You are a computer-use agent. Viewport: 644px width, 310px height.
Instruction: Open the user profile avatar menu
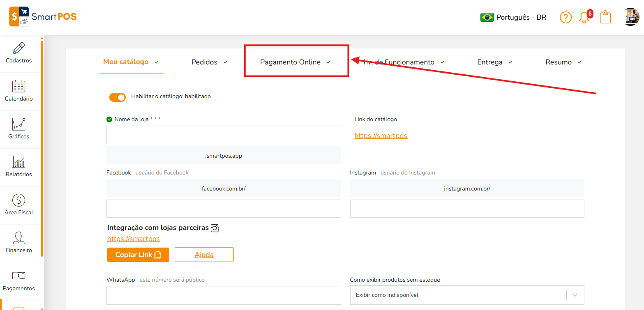tap(631, 17)
